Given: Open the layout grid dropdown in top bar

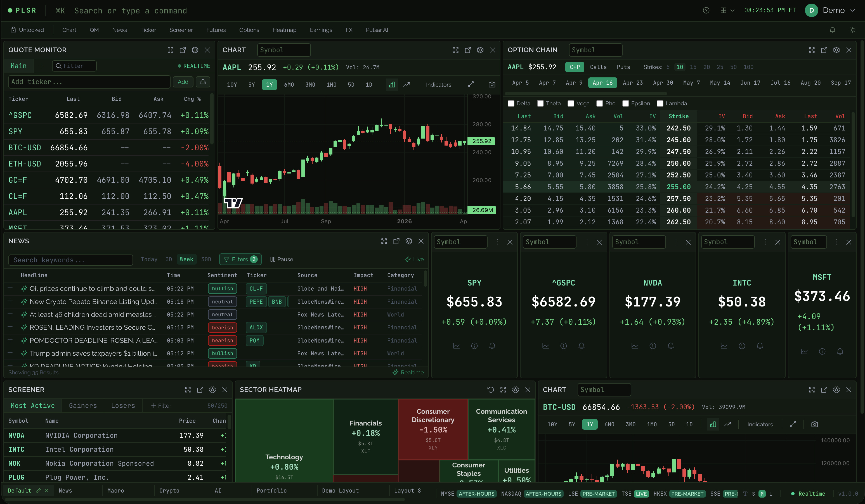Looking at the screenshot, I should (x=727, y=10).
